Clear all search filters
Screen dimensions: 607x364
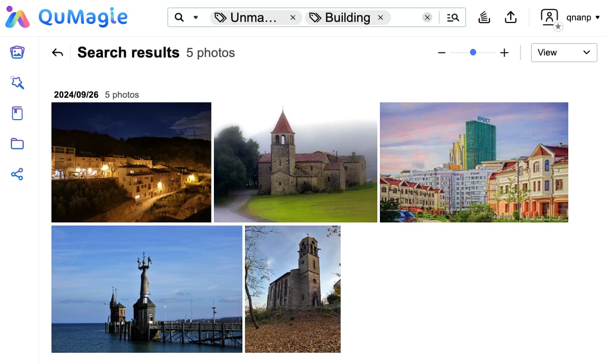pyautogui.click(x=427, y=17)
